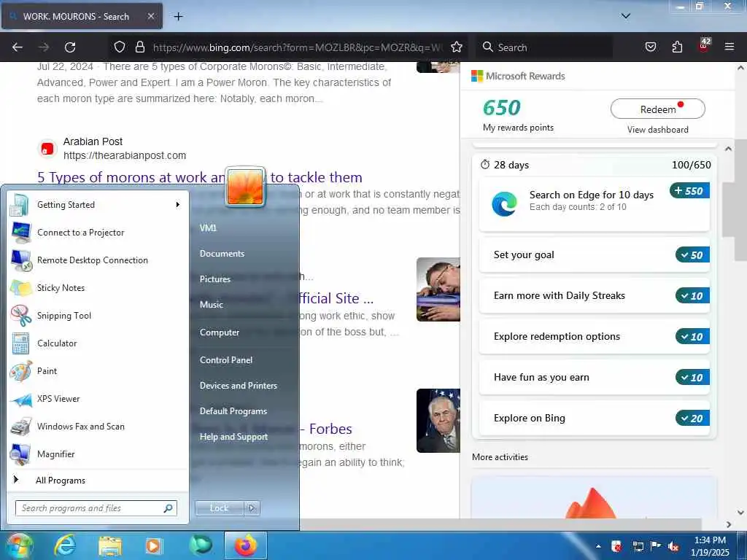The height and width of the screenshot is (560, 747).
Task: Open Explore redemption options card
Action: pos(594,337)
